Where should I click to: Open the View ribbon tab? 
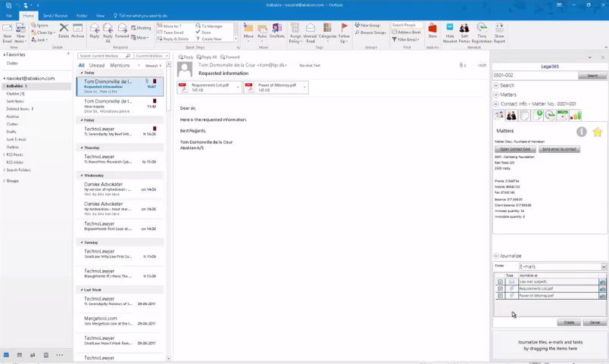pos(100,16)
